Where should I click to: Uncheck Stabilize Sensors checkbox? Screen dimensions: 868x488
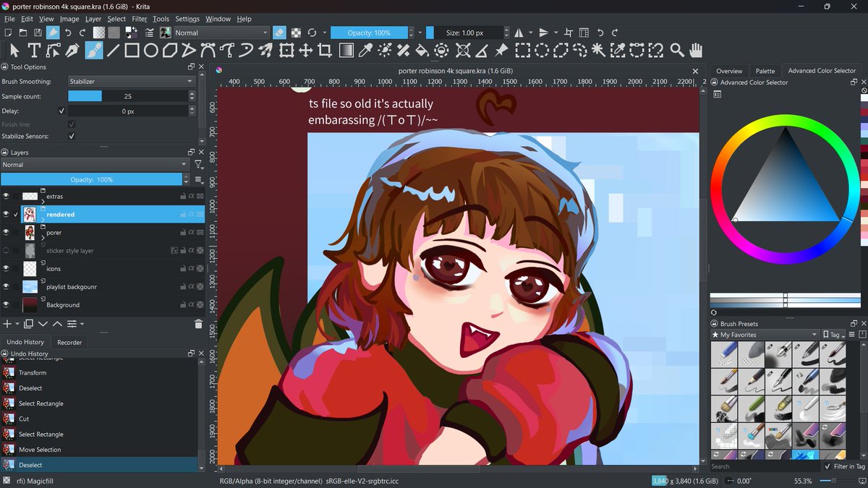click(72, 136)
